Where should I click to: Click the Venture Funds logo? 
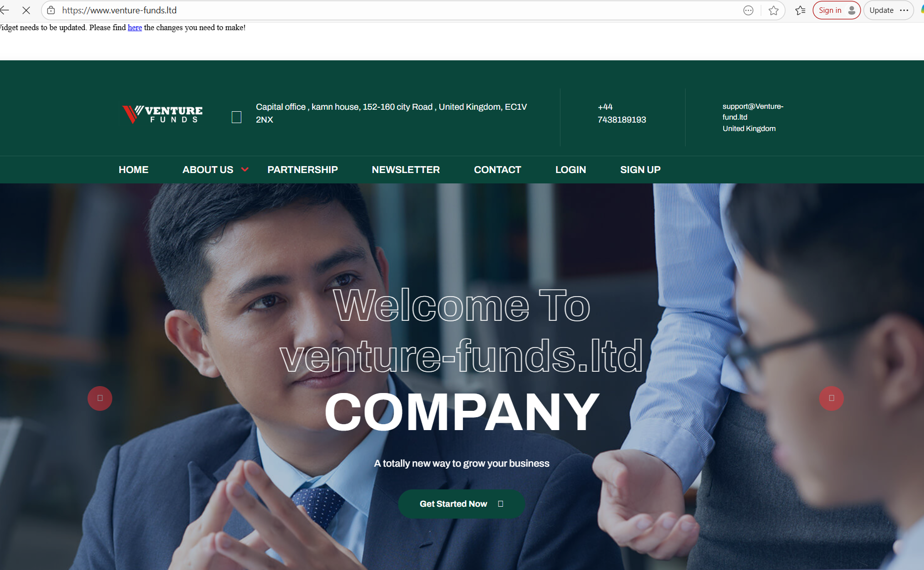click(162, 114)
